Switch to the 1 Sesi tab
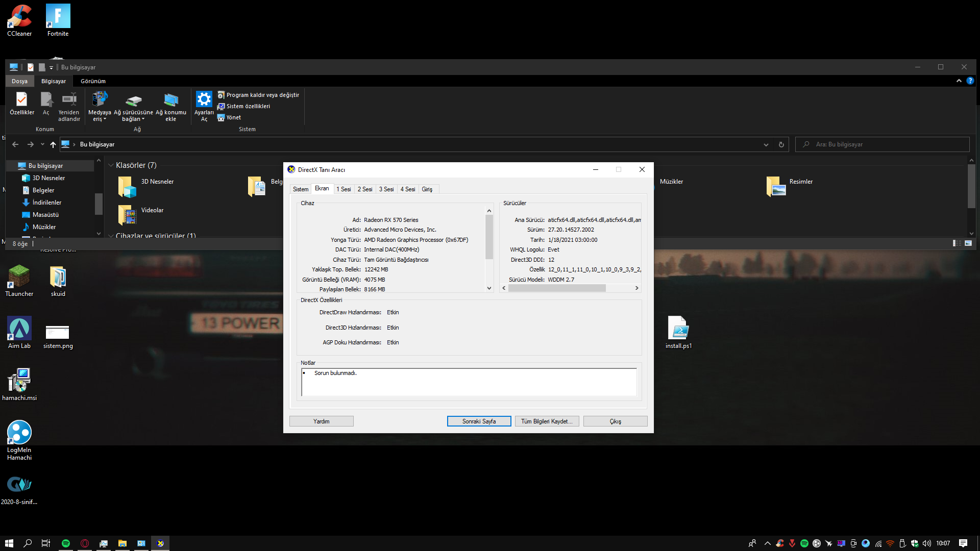 pos(343,189)
